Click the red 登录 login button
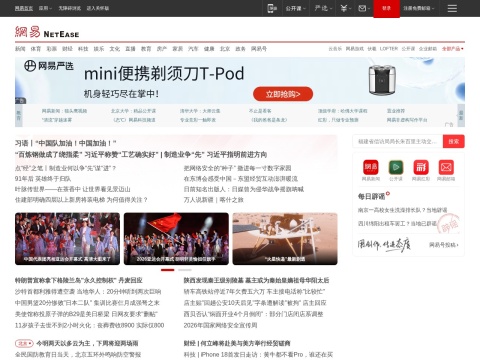Screen dimensions: 480x360 [386, 8]
